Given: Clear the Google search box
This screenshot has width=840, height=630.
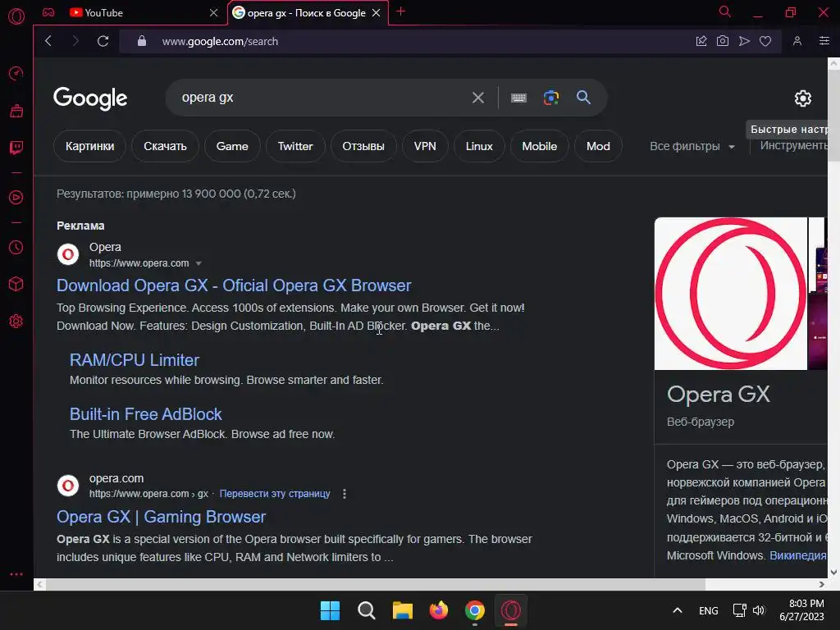Looking at the screenshot, I should click(478, 98).
